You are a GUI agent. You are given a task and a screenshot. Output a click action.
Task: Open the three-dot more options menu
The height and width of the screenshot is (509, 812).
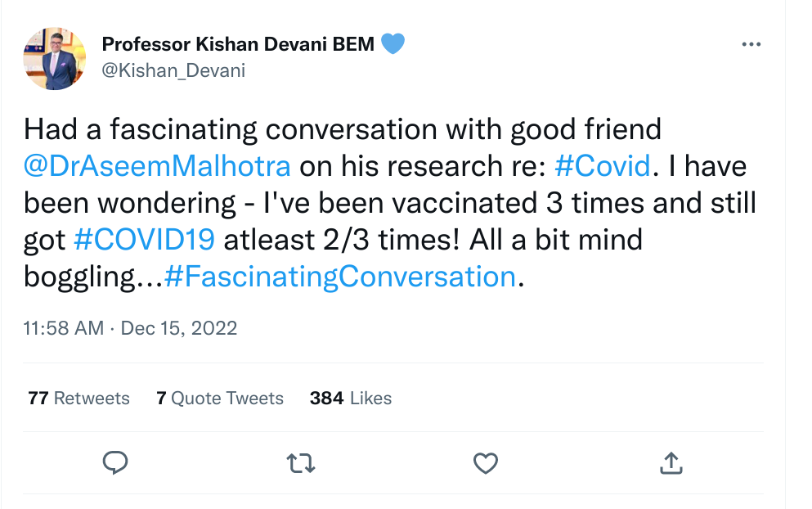point(751,45)
